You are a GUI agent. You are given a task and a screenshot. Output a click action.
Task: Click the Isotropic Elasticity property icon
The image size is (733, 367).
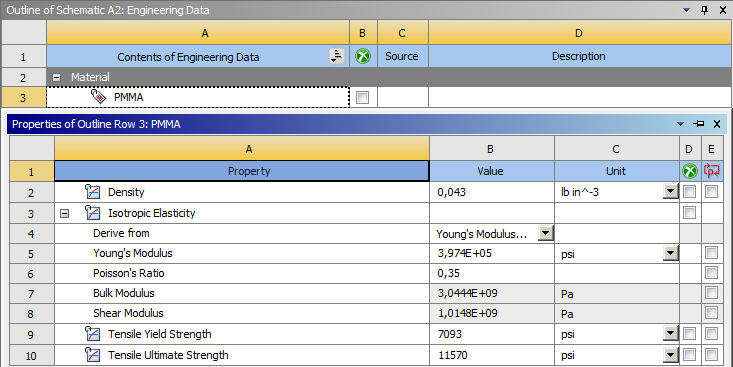point(93,213)
